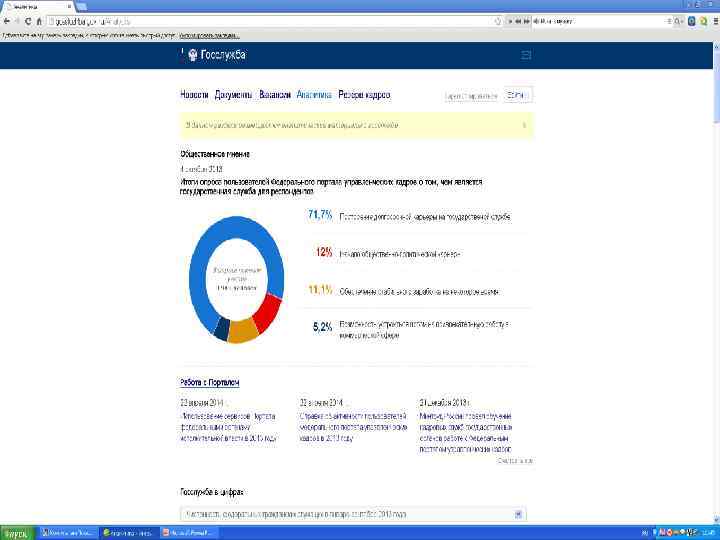This screenshot has width=720, height=540.
Task: Click the dark navy donut chart segment
Action: coord(222,329)
